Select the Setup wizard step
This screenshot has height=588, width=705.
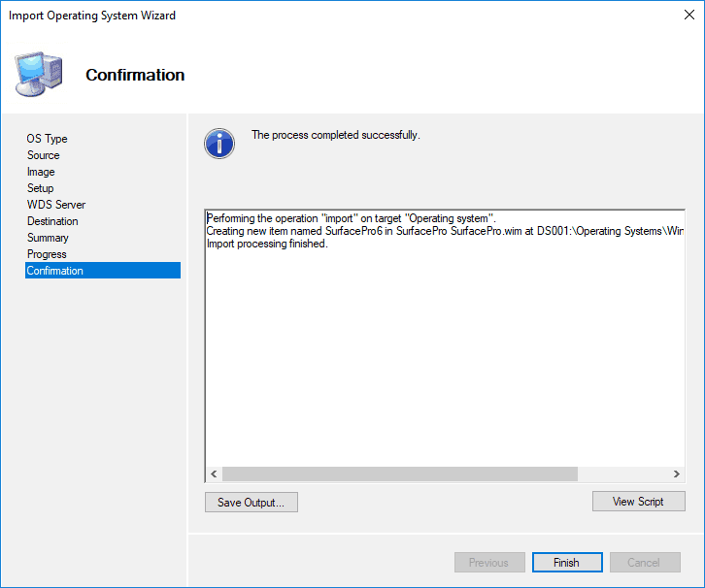click(x=40, y=188)
